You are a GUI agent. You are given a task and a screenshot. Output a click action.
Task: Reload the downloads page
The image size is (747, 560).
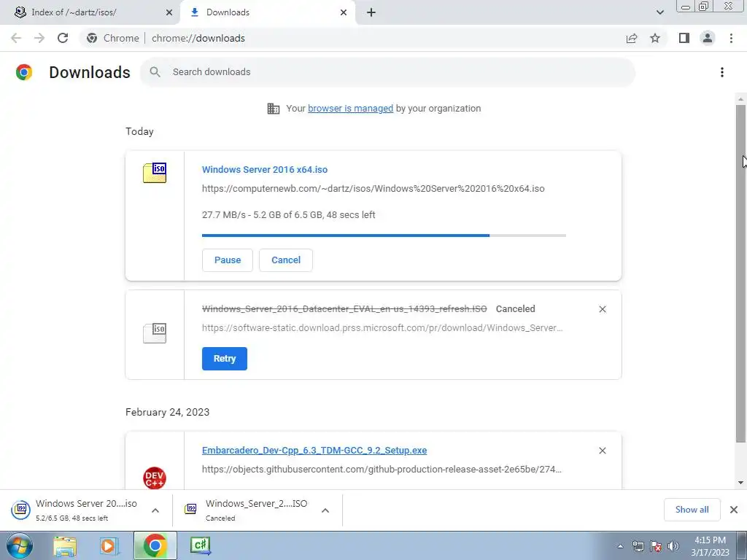[x=63, y=38]
